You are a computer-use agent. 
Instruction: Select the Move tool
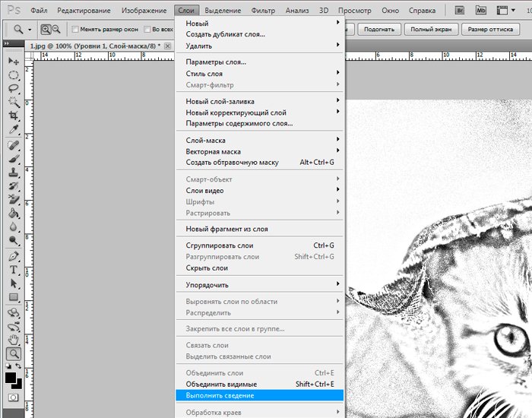click(13, 61)
